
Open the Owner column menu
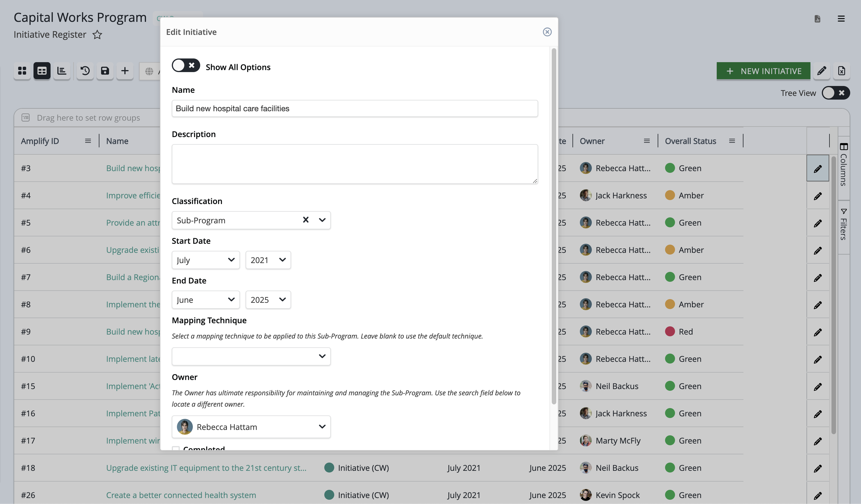tap(646, 141)
